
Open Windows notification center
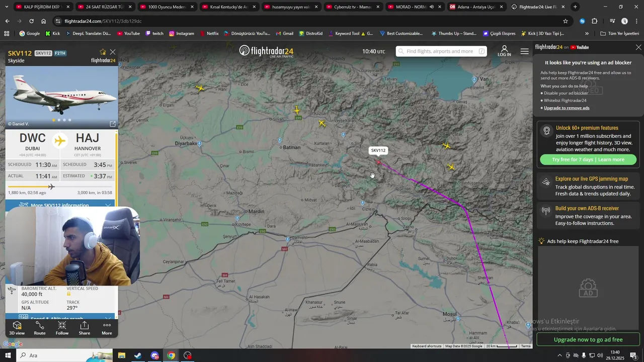(x=633, y=355)
